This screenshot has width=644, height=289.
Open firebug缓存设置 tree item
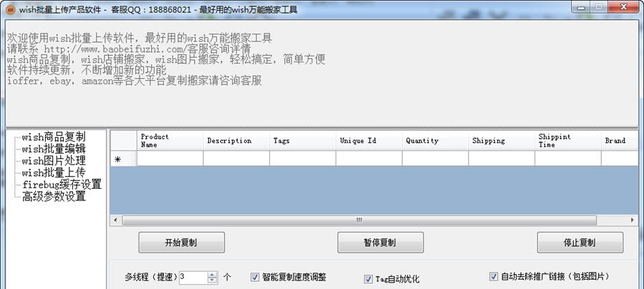pos(62,185)
